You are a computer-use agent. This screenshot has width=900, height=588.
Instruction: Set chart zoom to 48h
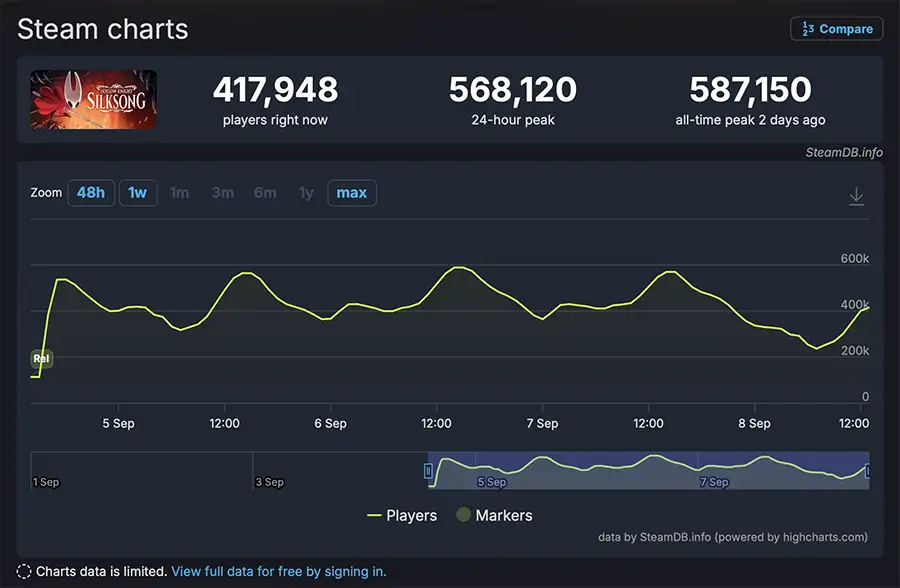tap(91, 193)
